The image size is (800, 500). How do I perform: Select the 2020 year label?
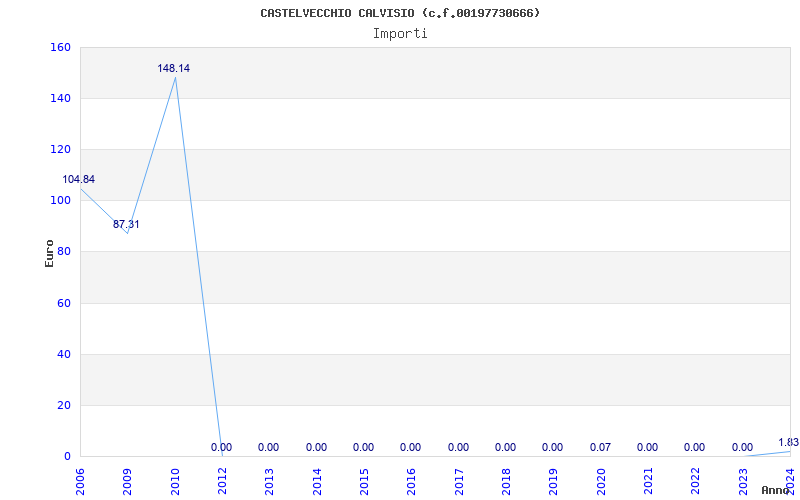601,481
